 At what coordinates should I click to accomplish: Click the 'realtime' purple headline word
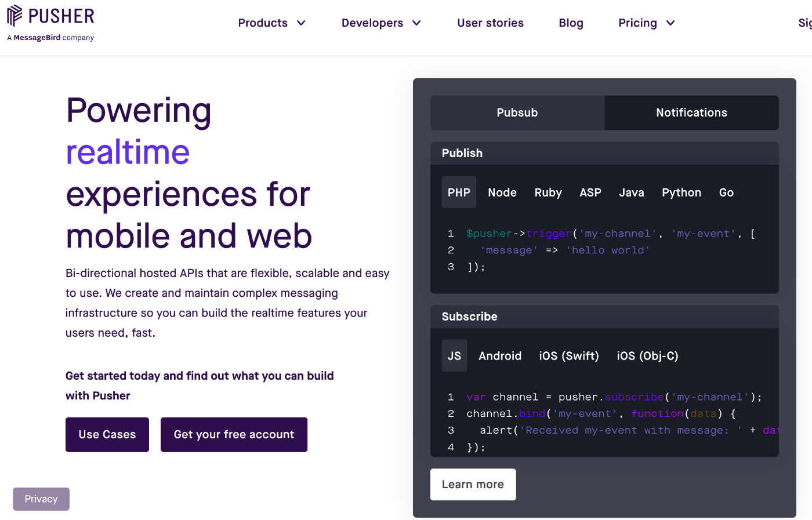[x=128, y=152]
